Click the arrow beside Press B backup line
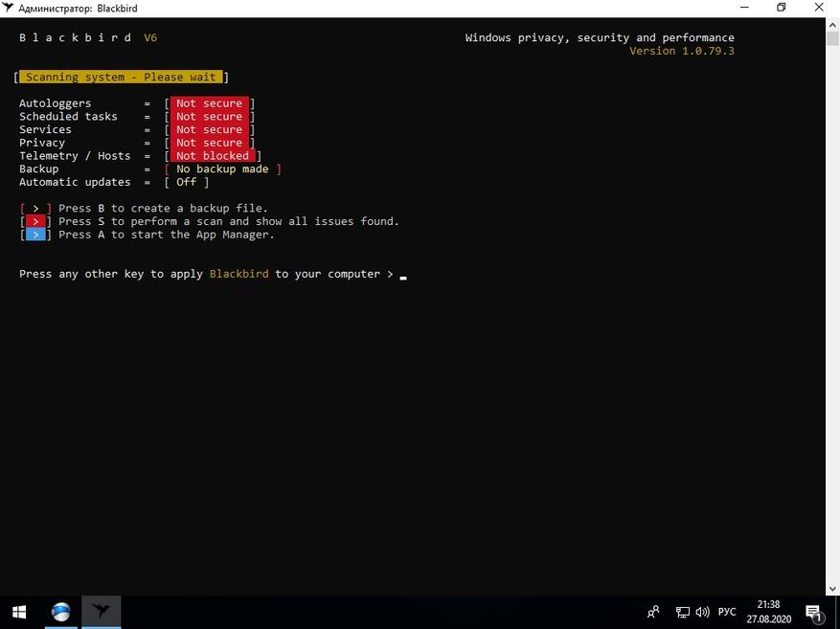This screenshot has width=840, height=629. click(35, 209)
